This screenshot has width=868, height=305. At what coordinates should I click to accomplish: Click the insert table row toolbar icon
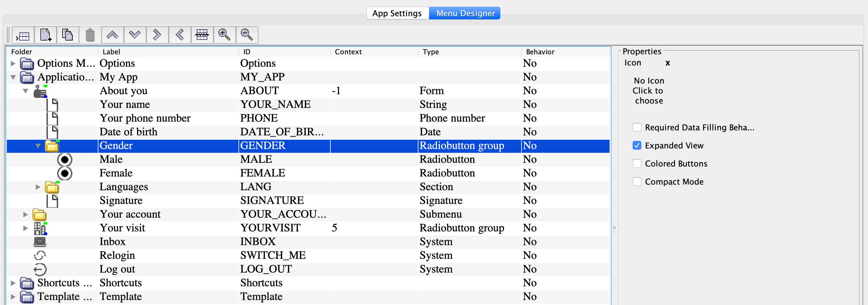pos(23,35)
